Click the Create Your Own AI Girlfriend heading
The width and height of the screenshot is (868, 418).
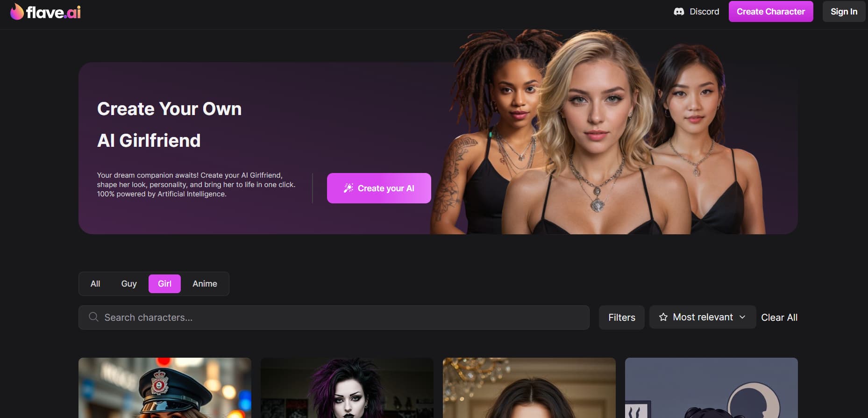coord(169,124)
